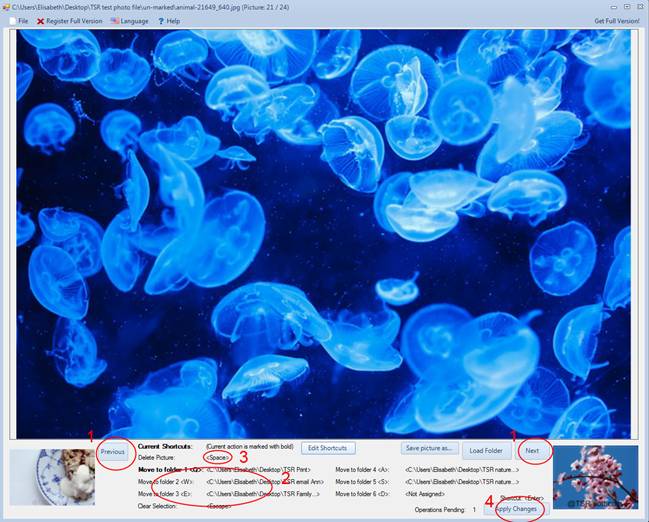This screenshot has height=522, width=649.
Task: Click the Get Full Version link
Action: (616, 20)
